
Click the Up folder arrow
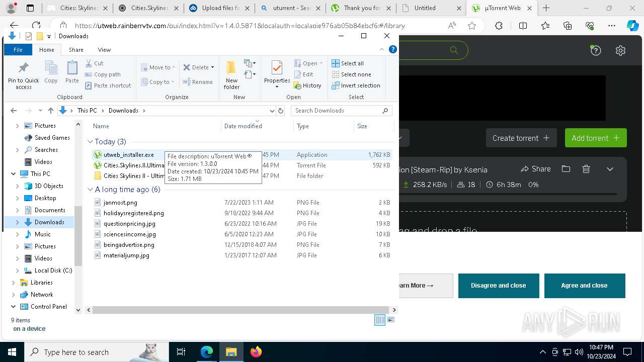click(50, 111)
